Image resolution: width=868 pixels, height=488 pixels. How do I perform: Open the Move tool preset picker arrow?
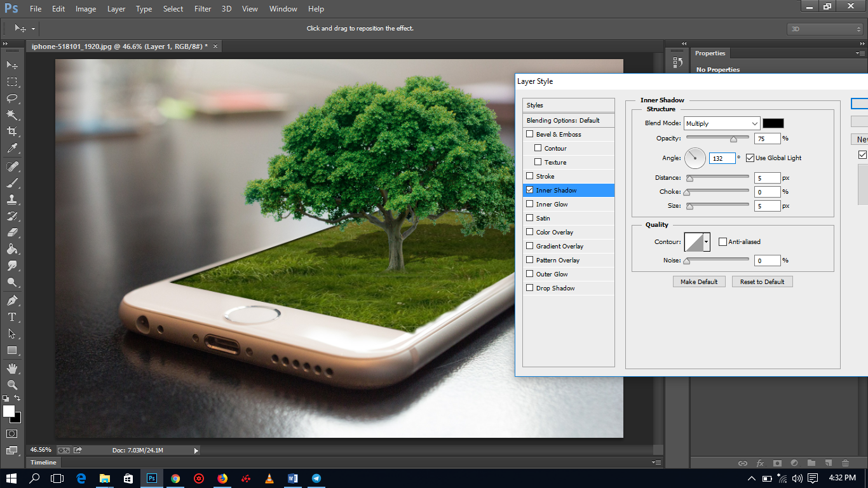pyautogui.click(x=33, y=29)
